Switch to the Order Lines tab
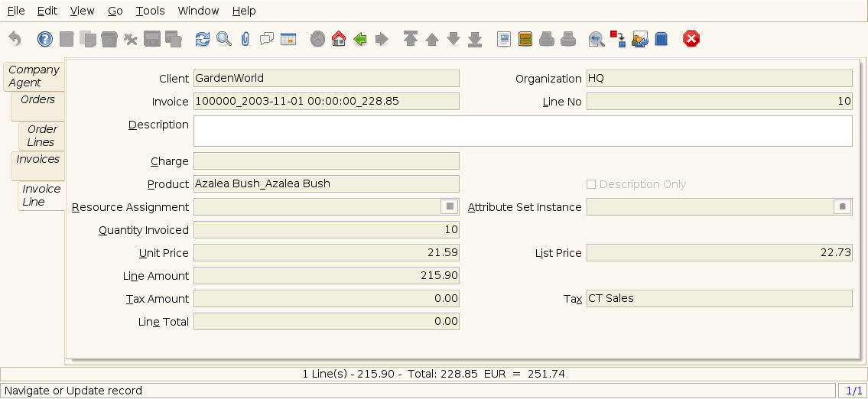Image resolution: width=868 pixels, height=399 pixels. point(42,135)
